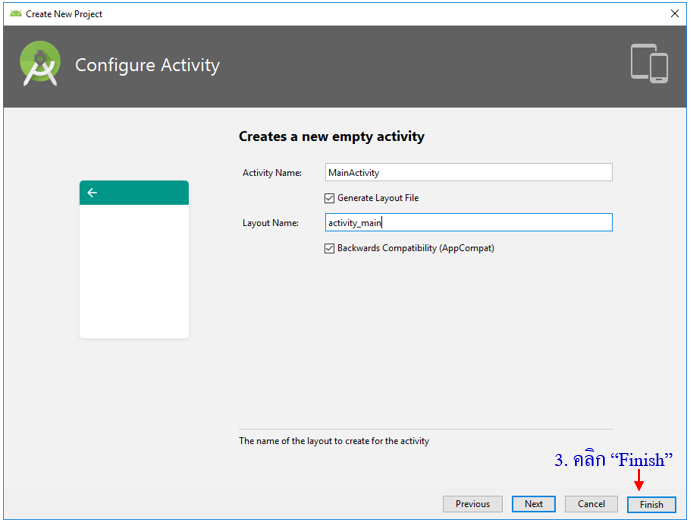Click the Layout Name label
The image size is (691, 522).
coord(270,223)
